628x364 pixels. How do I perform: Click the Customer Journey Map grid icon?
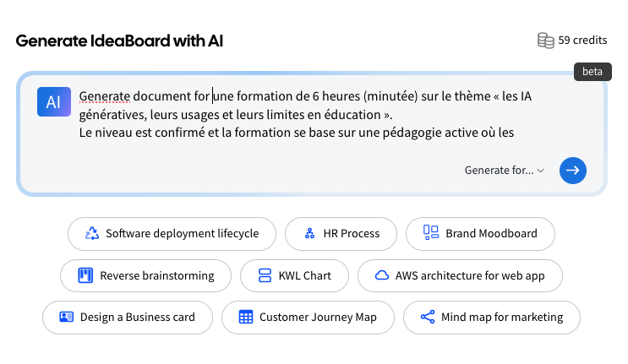coord(246,318)
